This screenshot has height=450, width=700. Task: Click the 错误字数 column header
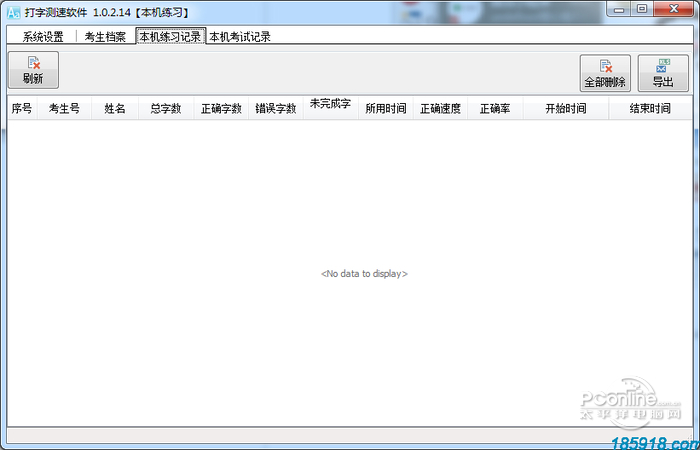coord(276,108)
